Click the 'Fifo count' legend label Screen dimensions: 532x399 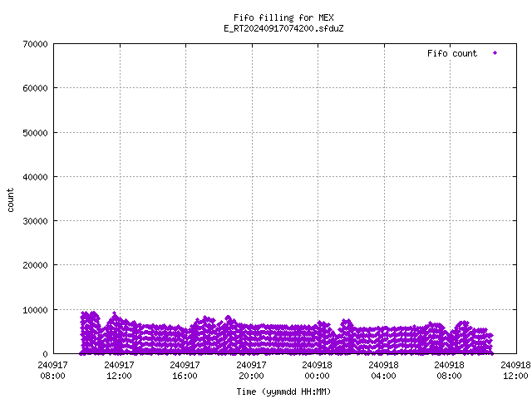pos(452,53)
